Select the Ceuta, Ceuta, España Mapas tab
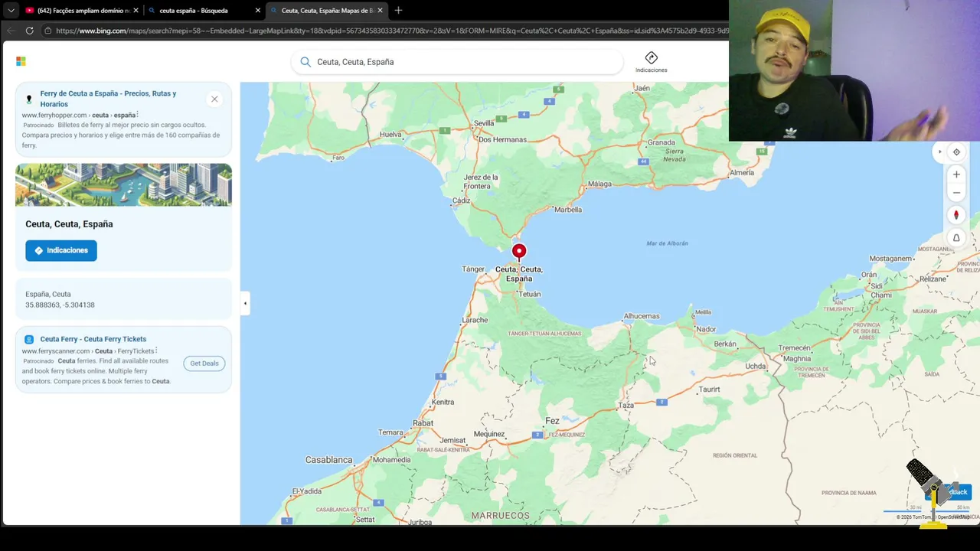The width and height of the screenshot is (980, 551). [x=325, y=11]
